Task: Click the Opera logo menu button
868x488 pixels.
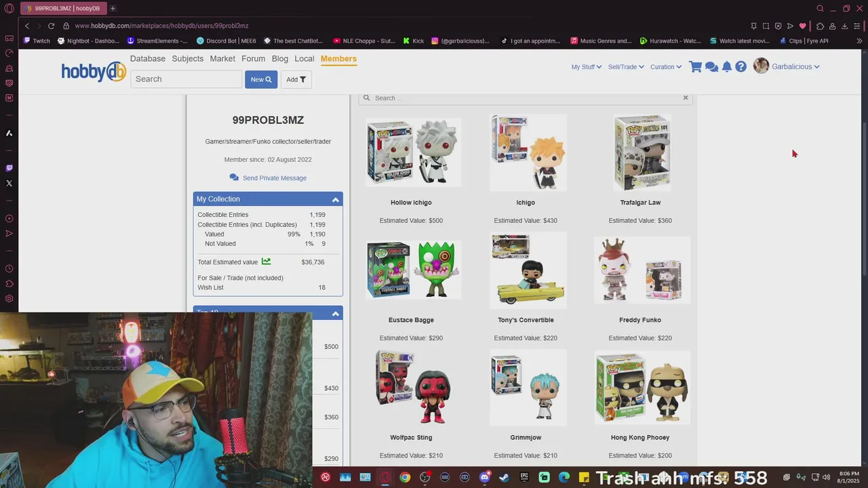Action: click(9, 8)
